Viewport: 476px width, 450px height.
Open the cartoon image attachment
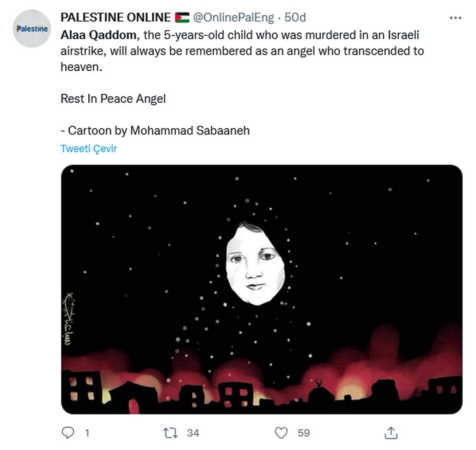coord(262,289)
